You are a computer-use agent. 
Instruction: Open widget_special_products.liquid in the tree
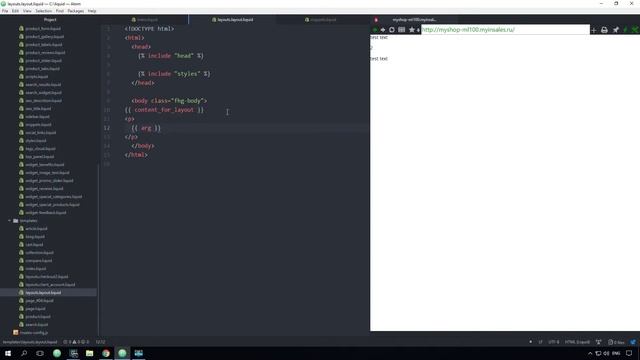53,205
